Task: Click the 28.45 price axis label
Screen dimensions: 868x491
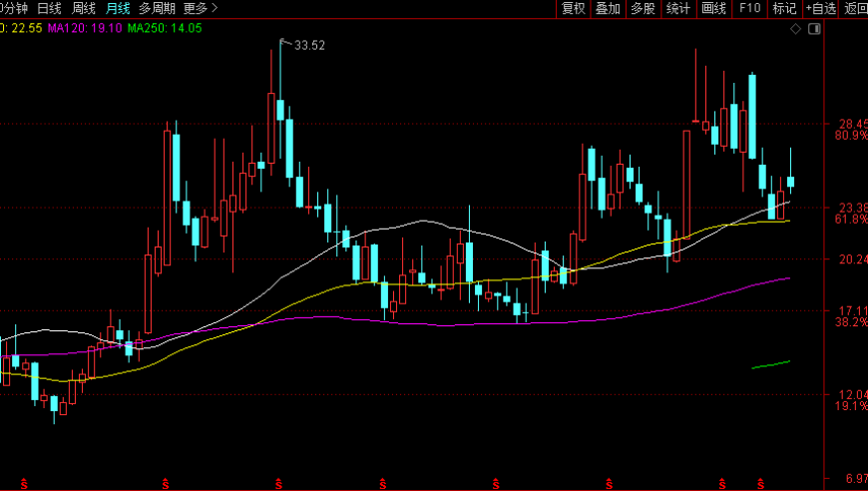Action: [x=853, y=124]
